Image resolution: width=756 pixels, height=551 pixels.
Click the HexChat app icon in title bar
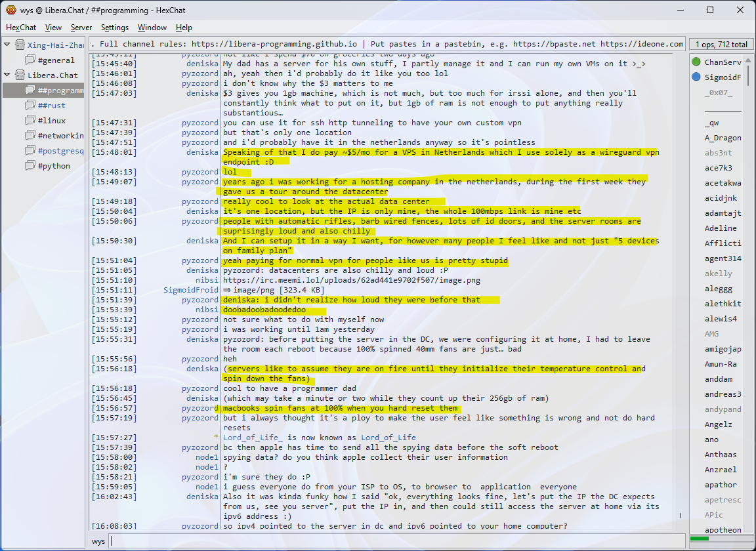tap(10, 10)
